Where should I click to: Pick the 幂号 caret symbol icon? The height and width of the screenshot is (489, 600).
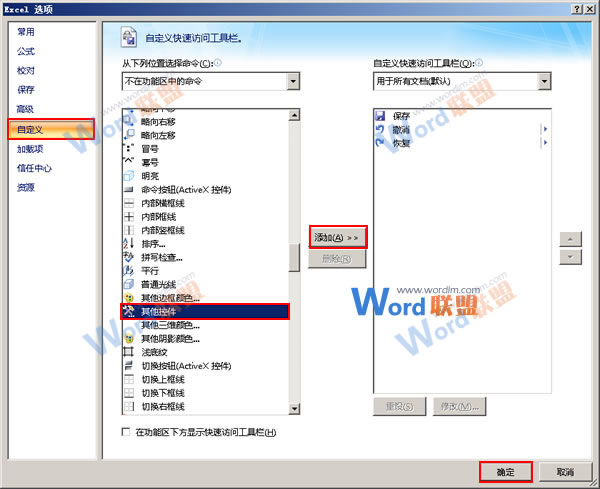tap(129, 162)
